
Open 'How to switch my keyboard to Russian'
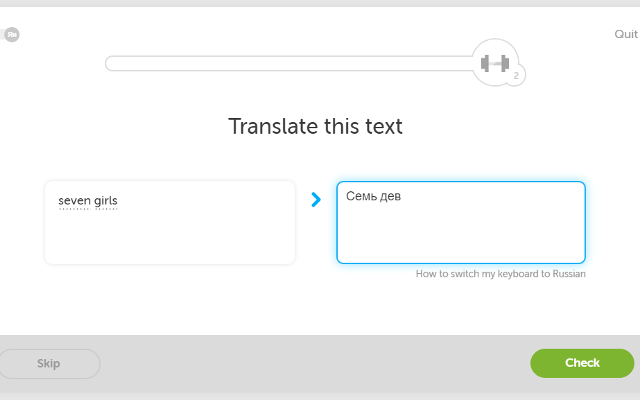(x=500, y=274)
